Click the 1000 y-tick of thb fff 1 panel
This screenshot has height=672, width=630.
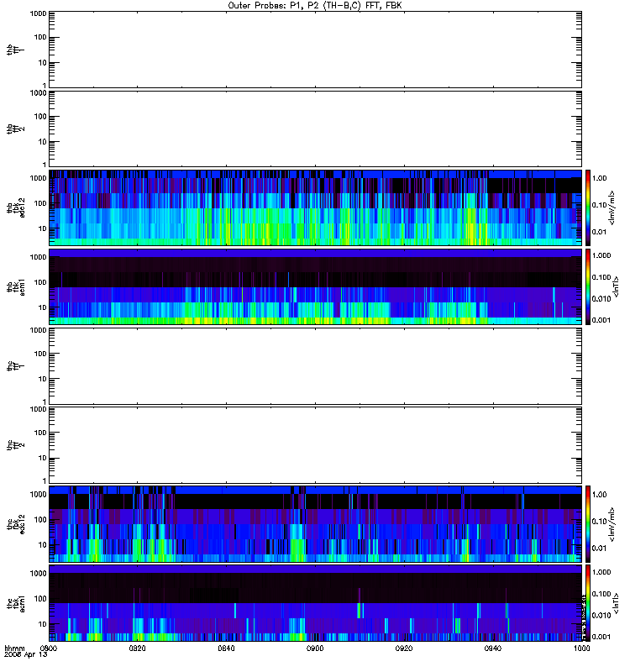[38, 13]
